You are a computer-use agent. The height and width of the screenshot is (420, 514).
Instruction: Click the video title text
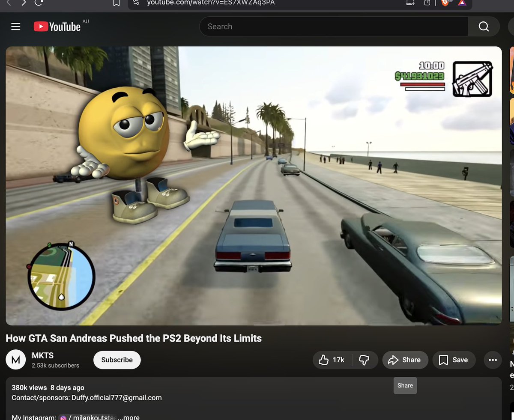coord(134,338)
